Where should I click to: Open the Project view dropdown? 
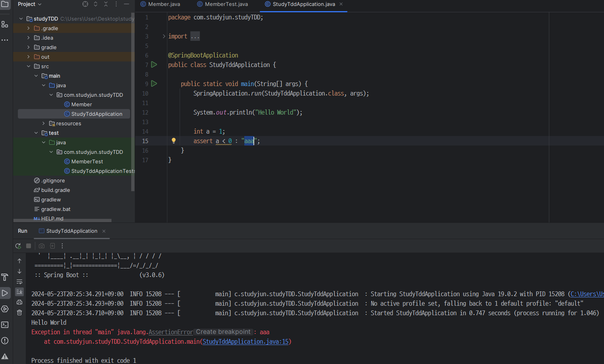click(30, 4)
